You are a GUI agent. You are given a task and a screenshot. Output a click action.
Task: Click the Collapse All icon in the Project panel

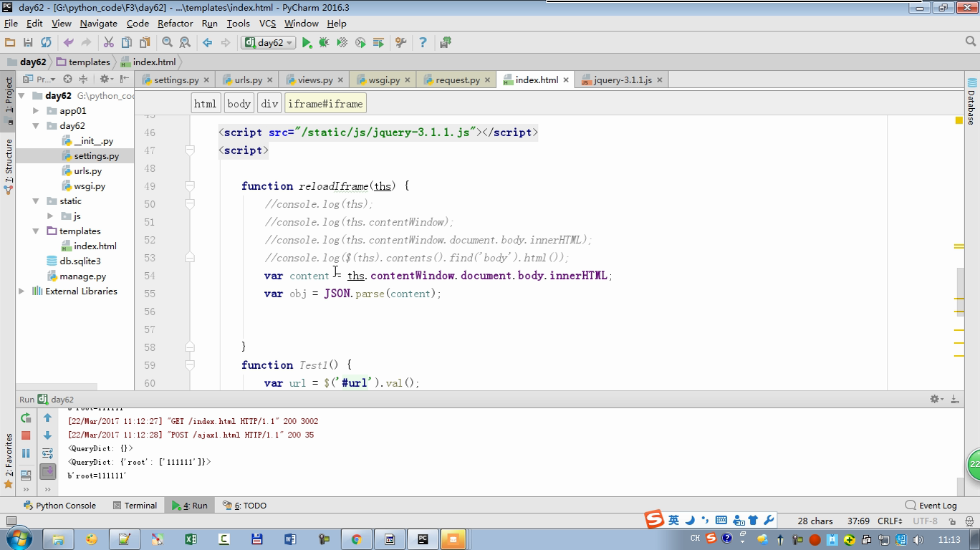83,79
